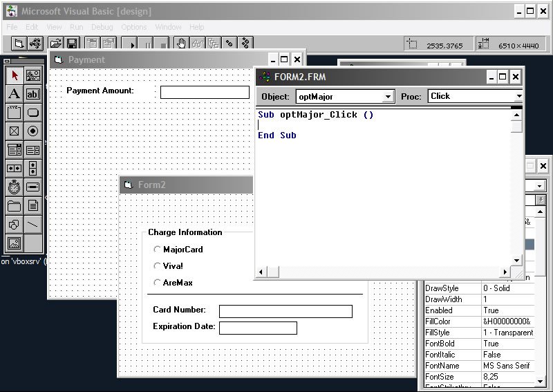Select the CommandButton tool in the toolbox
Screen dimensions: 553x392
click(33, 113)
